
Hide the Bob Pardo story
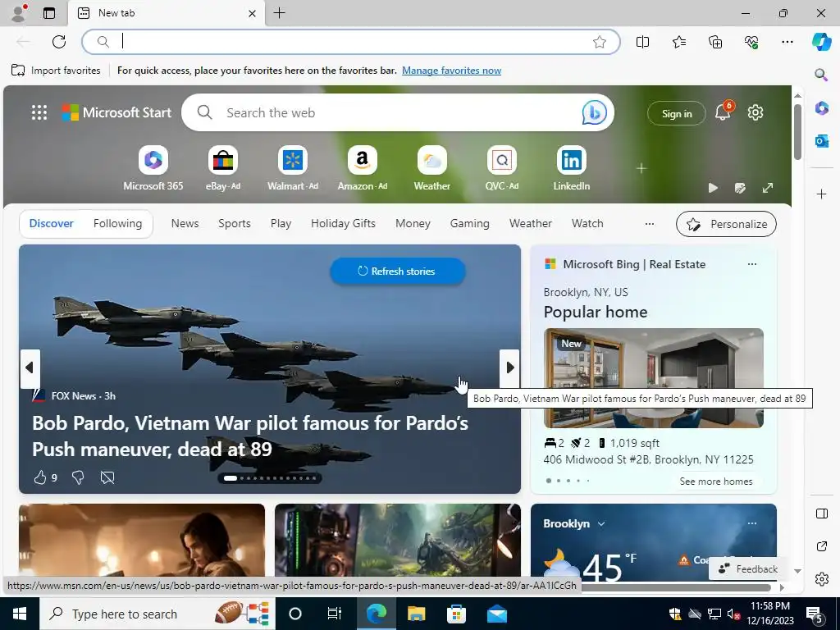107,477
